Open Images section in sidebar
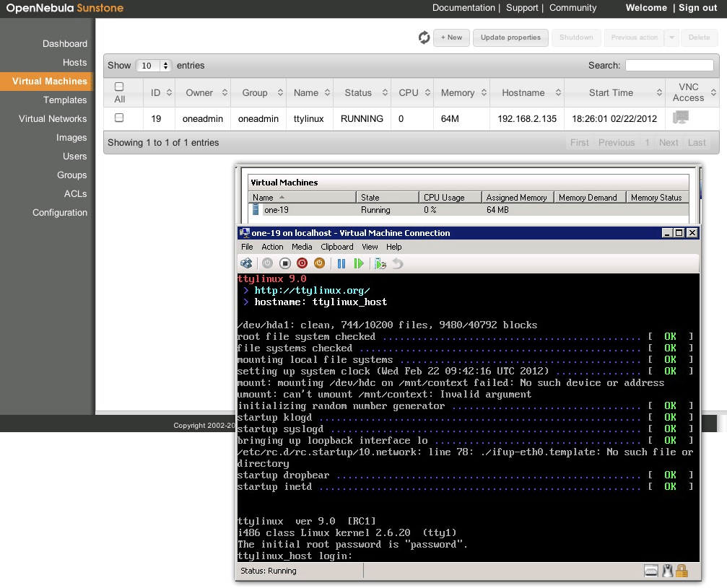This screenshot has width=727, height=588. 71,138
